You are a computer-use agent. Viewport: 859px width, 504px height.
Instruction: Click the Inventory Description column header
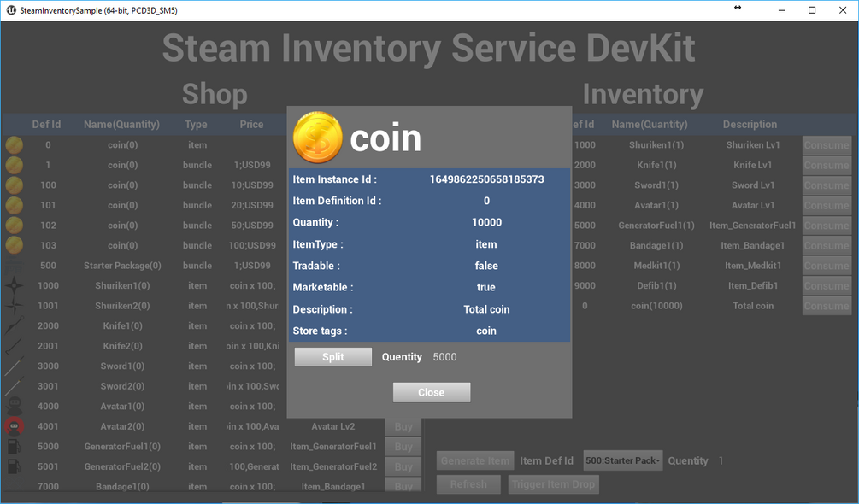[x=750, y=124]
